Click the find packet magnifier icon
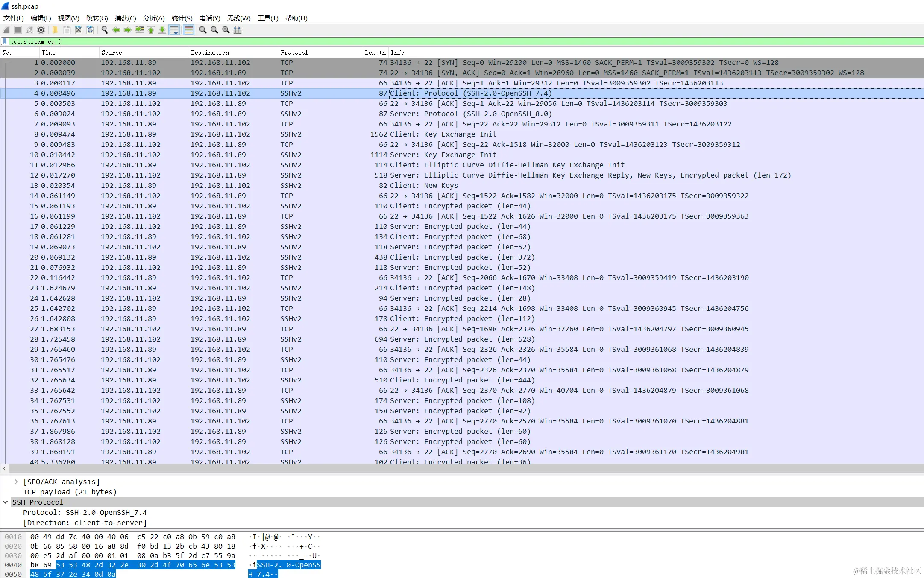Screen dimensions: 924x578 coord(105,30)
